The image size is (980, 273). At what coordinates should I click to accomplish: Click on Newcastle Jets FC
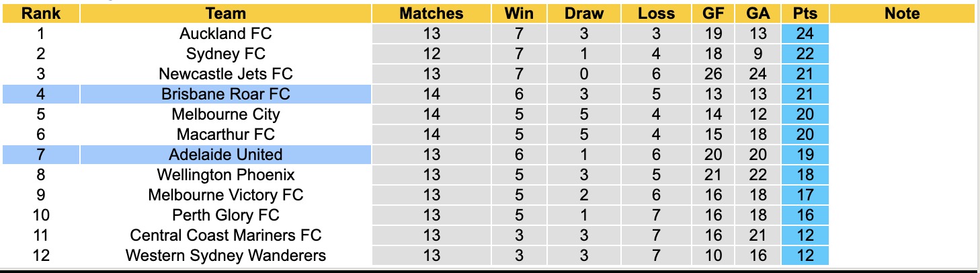226,74
